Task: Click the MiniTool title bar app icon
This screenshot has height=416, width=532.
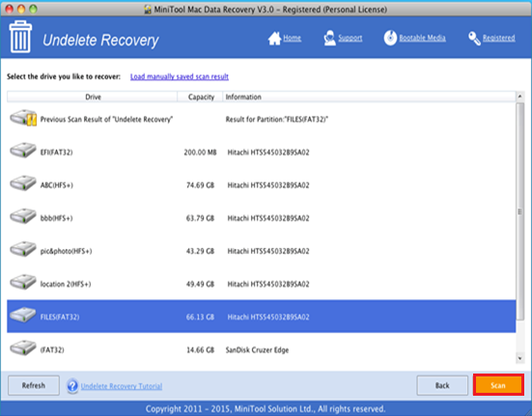Action: 148,10
